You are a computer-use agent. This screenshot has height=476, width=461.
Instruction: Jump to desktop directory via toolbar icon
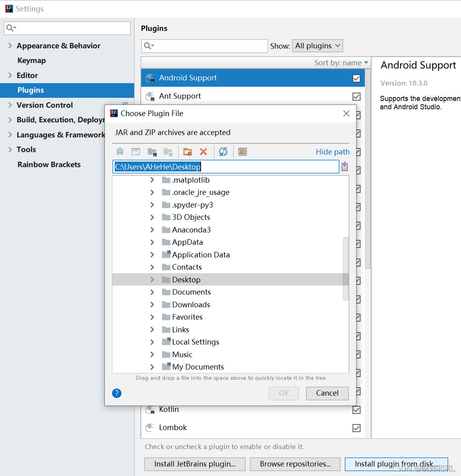136,151
